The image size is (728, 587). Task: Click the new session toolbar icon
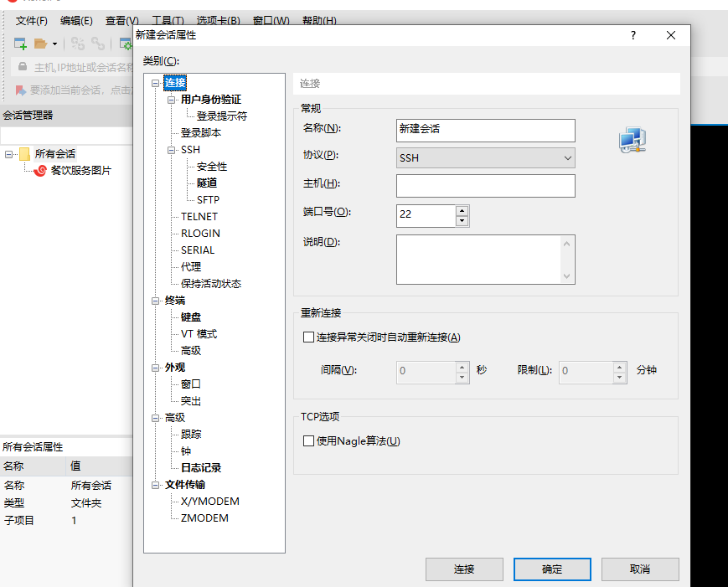20,44
